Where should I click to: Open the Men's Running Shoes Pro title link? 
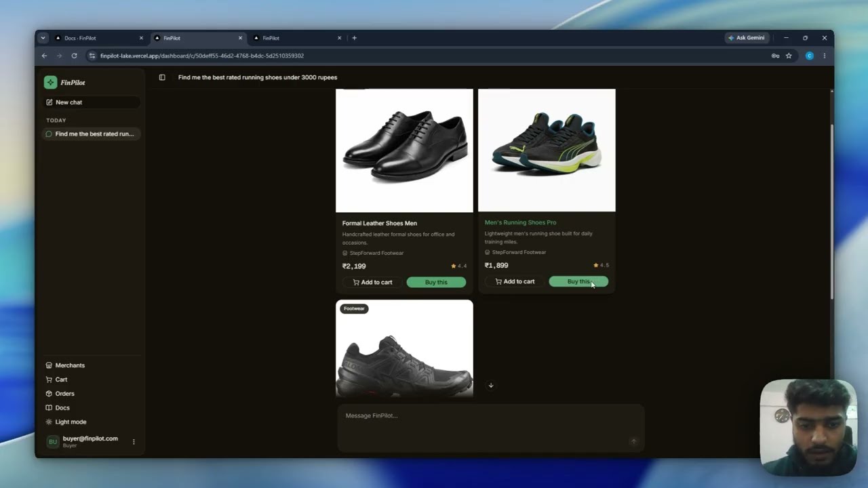click(x=520, y=222)
